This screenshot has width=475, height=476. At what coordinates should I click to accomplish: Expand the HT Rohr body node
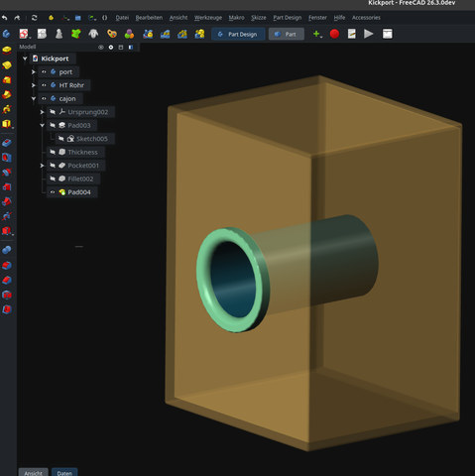[x=34, y=85]
